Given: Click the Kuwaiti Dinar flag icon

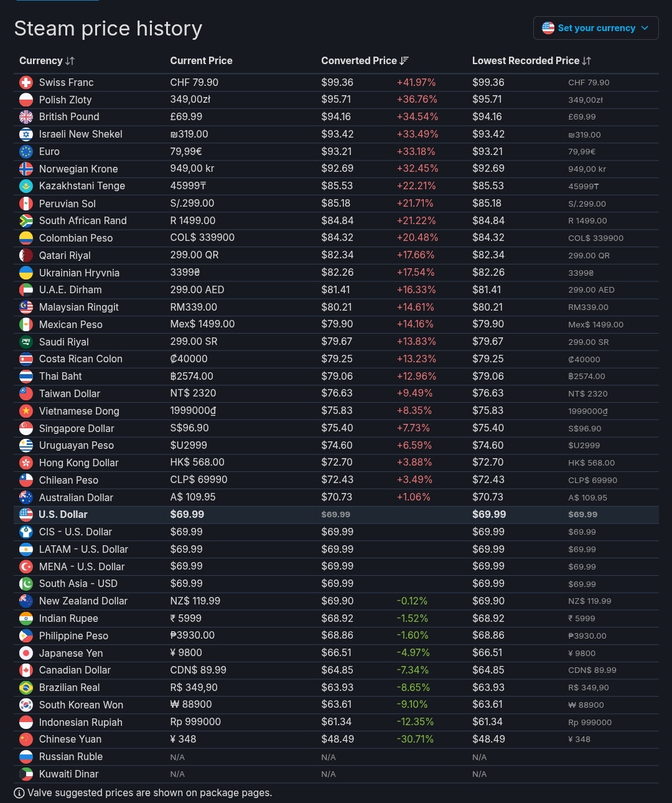Looking at the screenshot, I should 26,774.
